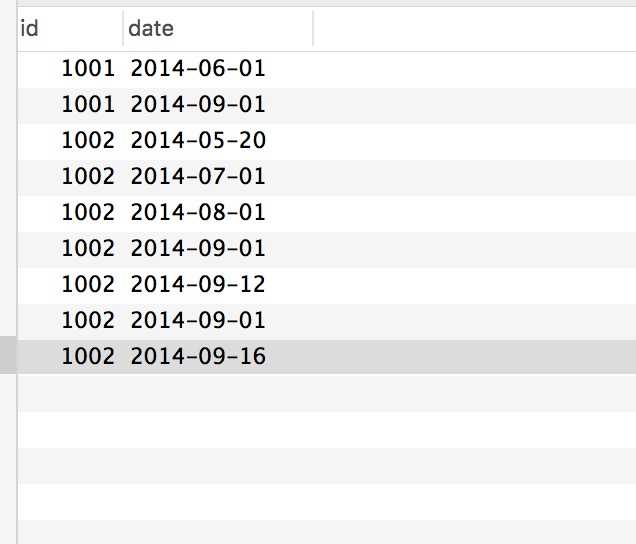
Task: Click id 1001 beside date 2014-09-01
Action: pos(88,105)
